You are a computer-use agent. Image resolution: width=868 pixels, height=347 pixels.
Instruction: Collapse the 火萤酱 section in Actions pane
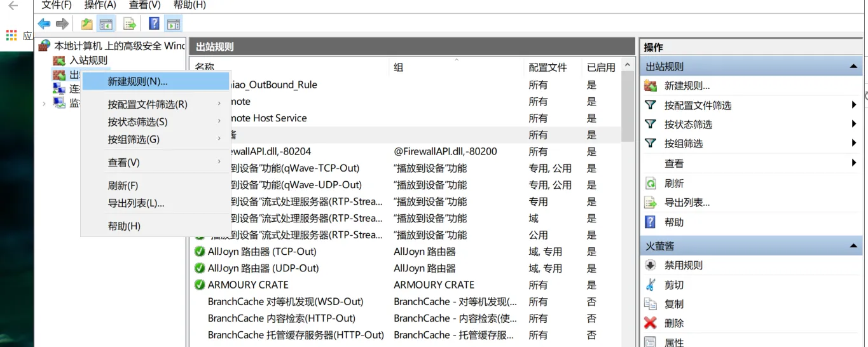853,246
